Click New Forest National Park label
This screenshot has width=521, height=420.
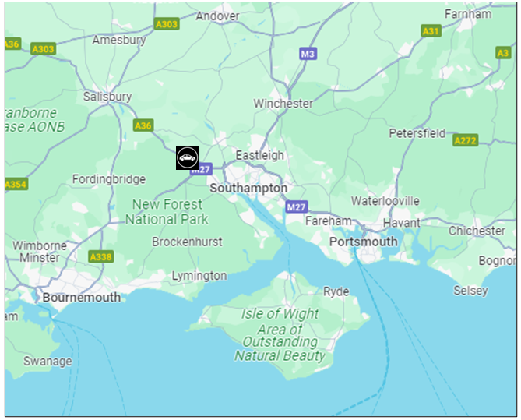167,212
